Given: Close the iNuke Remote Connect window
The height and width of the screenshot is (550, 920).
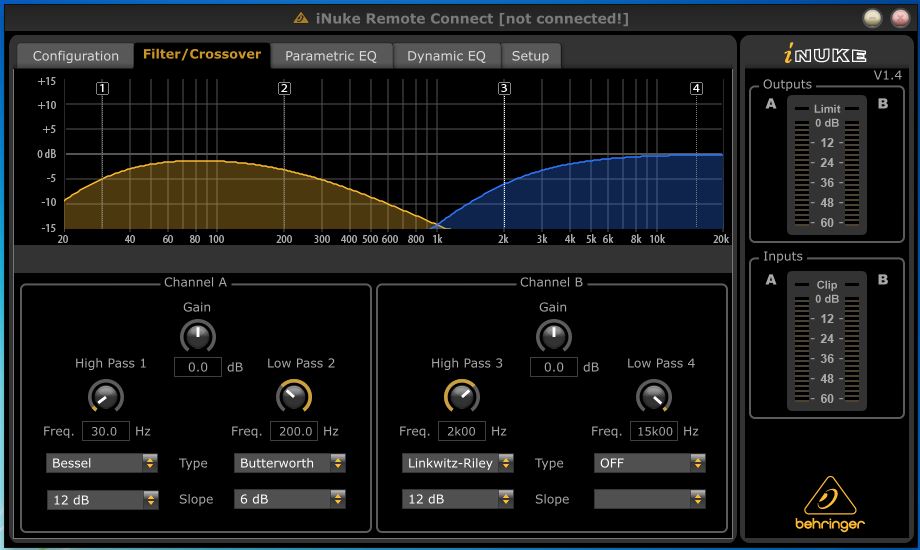Looking at the screenshot, I should point(900,18).
